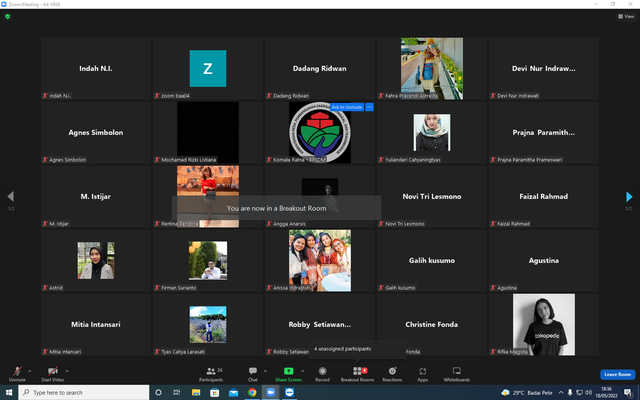Viewport: 640px width, 400px height.
Task: Click the Leave Room button
Action: click(618, 374)
